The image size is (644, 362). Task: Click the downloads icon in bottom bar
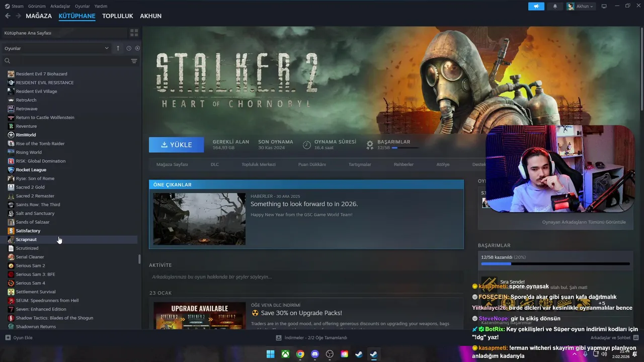(279, 338)
